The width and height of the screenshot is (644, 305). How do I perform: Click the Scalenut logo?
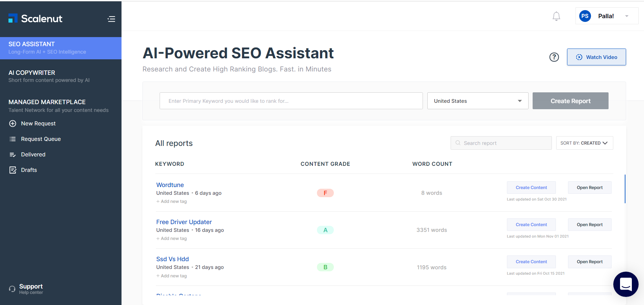point(35,19)
